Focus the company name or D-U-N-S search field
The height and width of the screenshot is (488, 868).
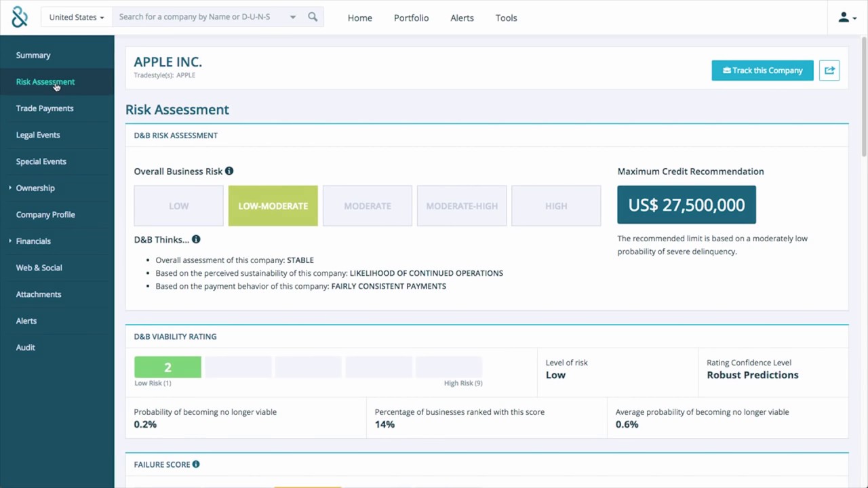[x=201, y=17]
